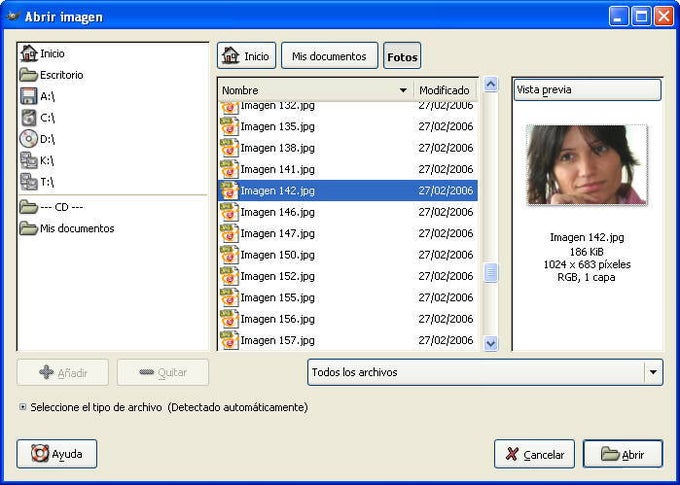Click the Inicio house icon in sidebar
Screen dimensions: 680x485
(x=29, y=53)
